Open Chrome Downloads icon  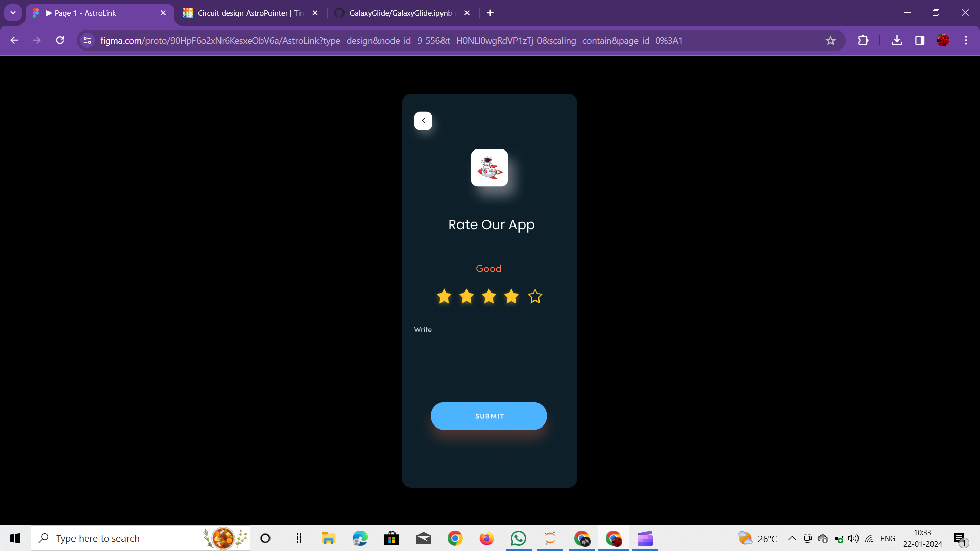tap(897, 41)
